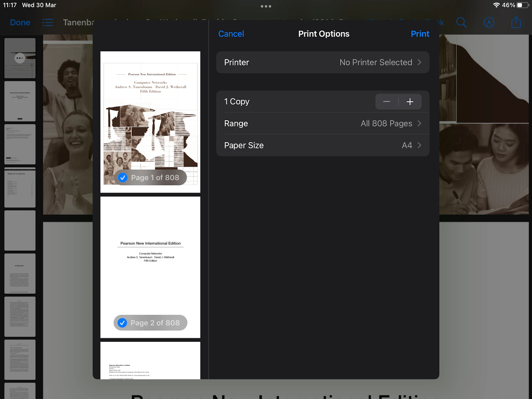This screenshot has width=532, height=399.
Task: Tap Done to close the document
Action: pyautogui.click(x=20, y=22)
